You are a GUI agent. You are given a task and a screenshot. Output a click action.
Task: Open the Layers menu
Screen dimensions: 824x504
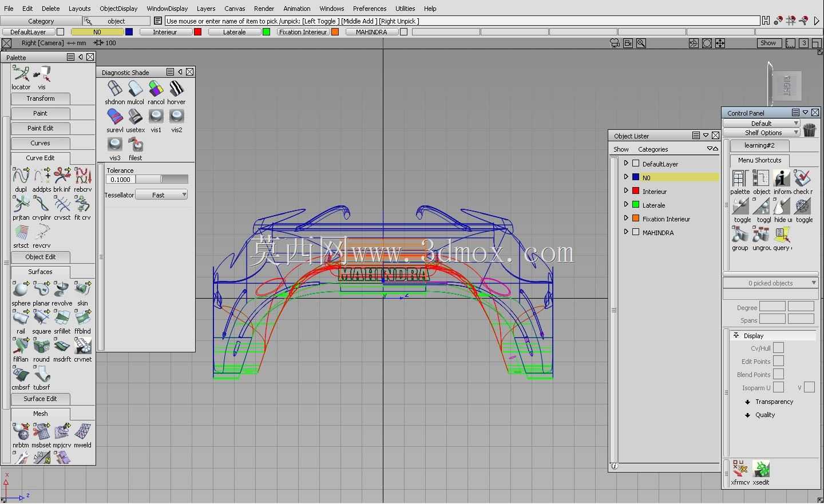pyautogui.click(x=206, y=9)
